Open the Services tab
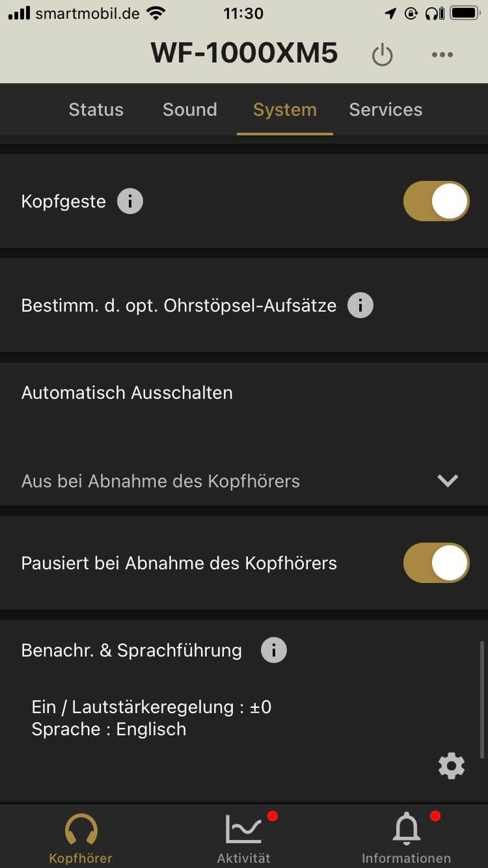 (x=386, y=109)
